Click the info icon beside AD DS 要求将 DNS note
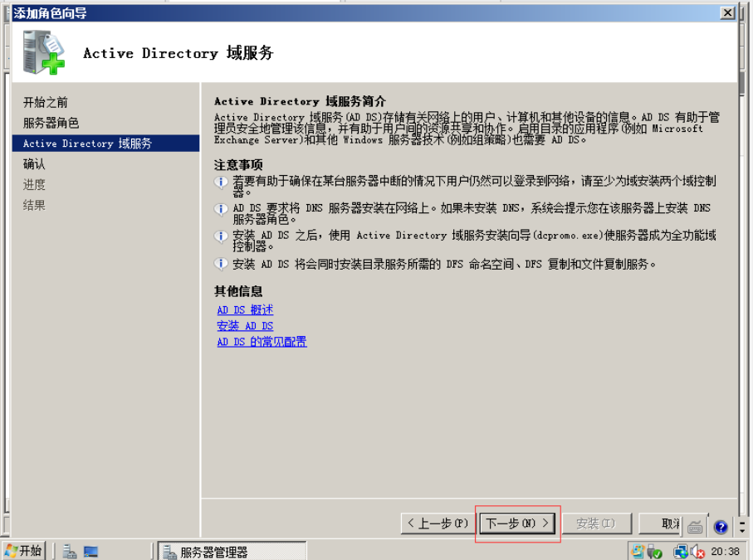The height and width of the screenshot is (560, 753). point(221,209)
